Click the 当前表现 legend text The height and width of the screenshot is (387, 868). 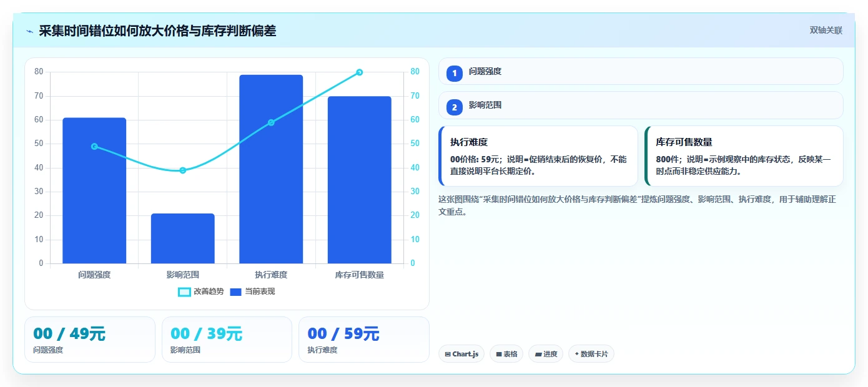coord(260,291)
